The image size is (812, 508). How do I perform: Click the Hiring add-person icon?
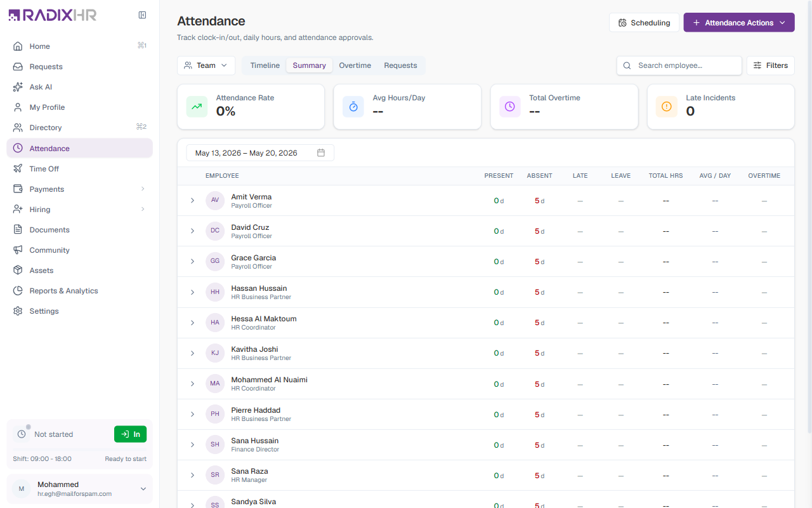click(x=18, y=210)
